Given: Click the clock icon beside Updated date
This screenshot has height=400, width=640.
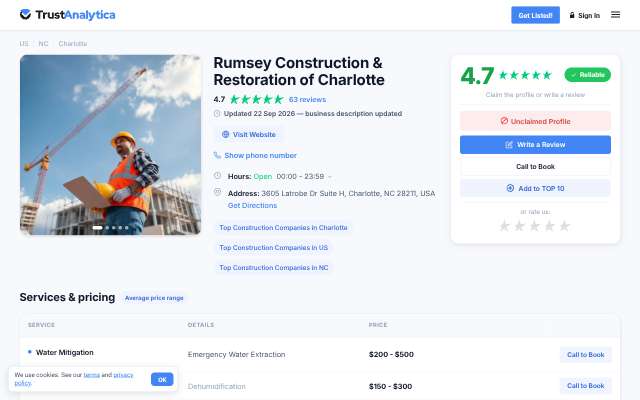Looking at the screenshot, I should point(217,113).
